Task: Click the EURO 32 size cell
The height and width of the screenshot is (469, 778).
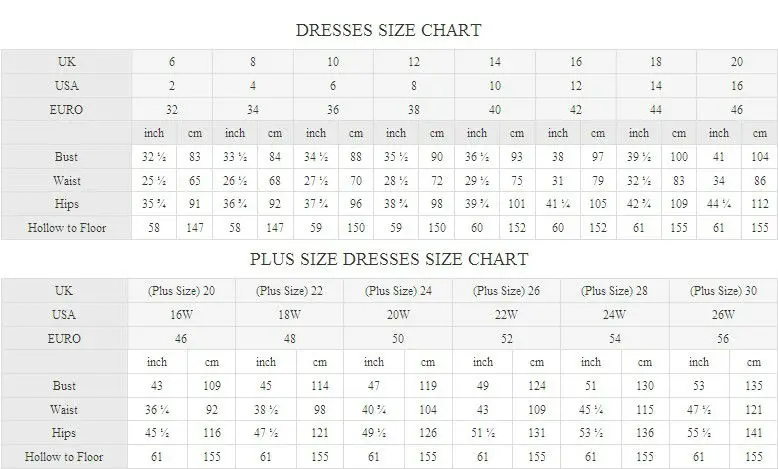Action: click(172, 110)
